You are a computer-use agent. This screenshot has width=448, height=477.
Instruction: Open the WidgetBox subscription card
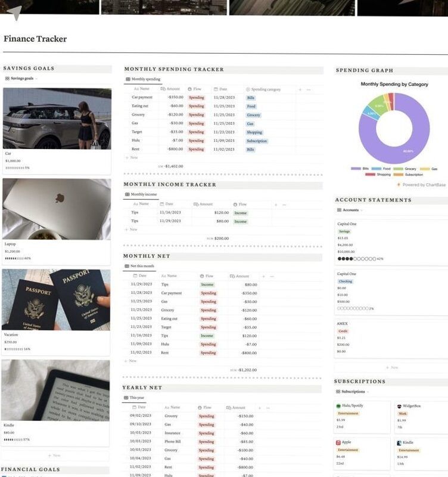421,417
